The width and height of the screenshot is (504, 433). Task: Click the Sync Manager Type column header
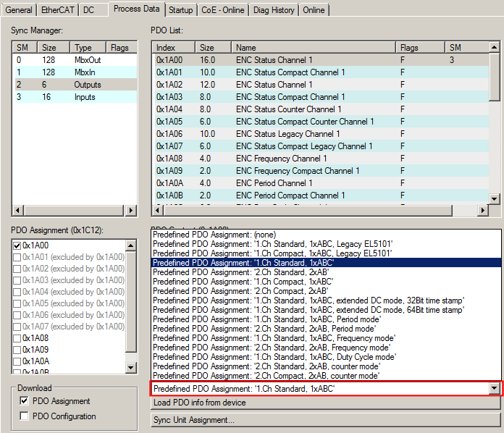coord(88,48)
